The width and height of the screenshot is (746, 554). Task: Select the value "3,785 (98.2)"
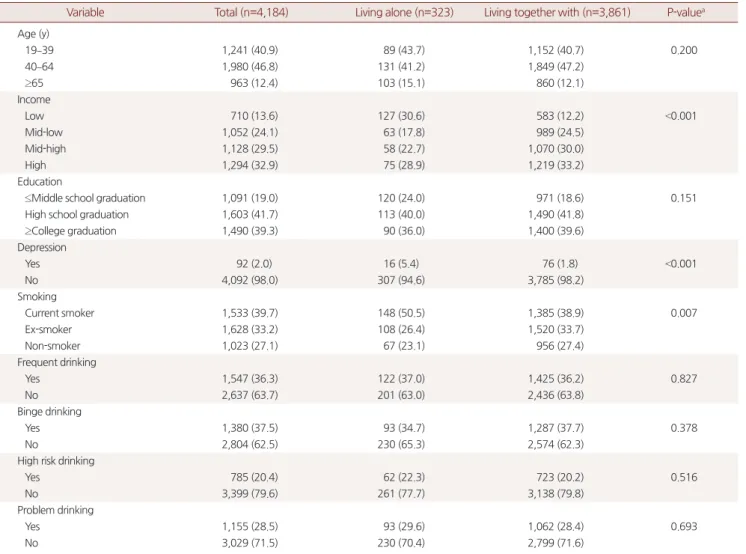pos(556,280)
